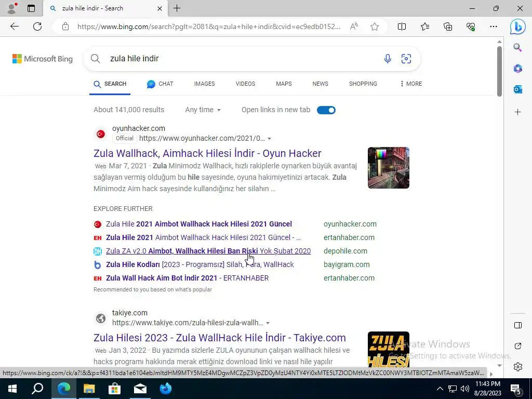Open Zula ZA v2.0 Aimbot depohile link

[x=208, y=251]
